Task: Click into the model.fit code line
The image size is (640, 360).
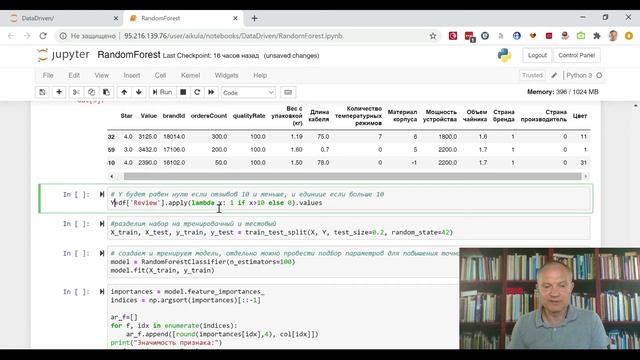Action: [162, 270]
